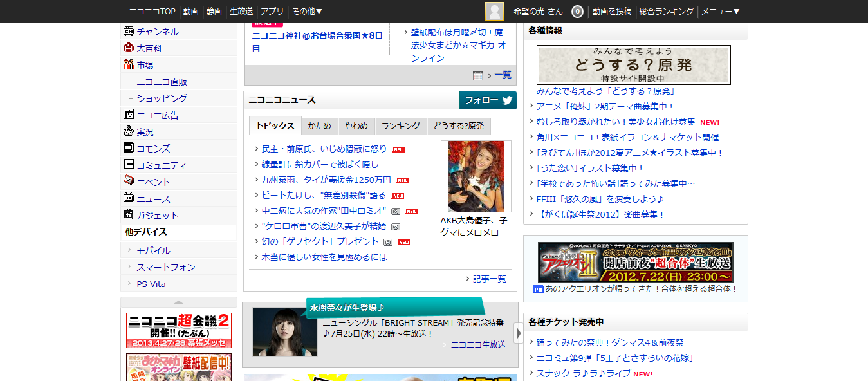Open the モバイル device link

pyautogui.click(x=153, y=250)
